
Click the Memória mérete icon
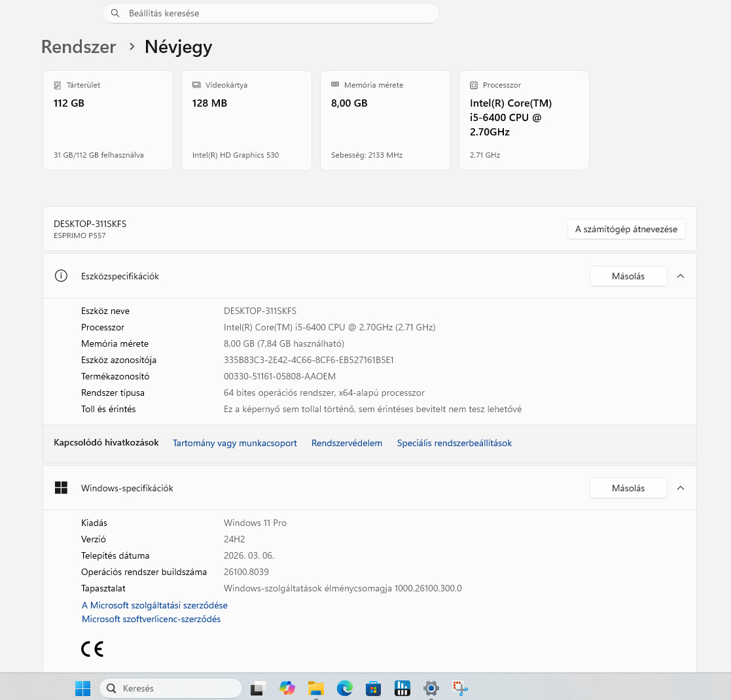pos(334,84)
